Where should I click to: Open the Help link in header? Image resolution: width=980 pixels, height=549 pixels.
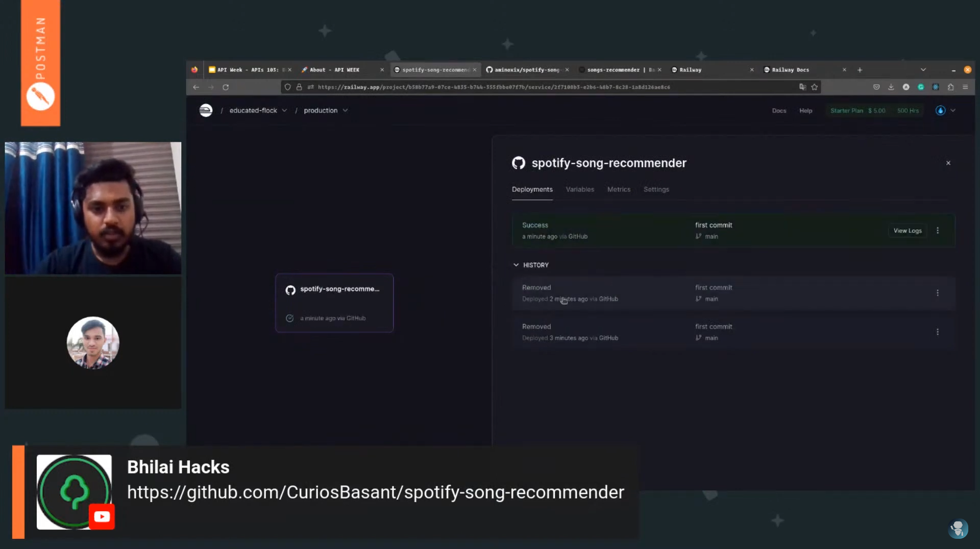pyautogui.click(x=805, y=111)
